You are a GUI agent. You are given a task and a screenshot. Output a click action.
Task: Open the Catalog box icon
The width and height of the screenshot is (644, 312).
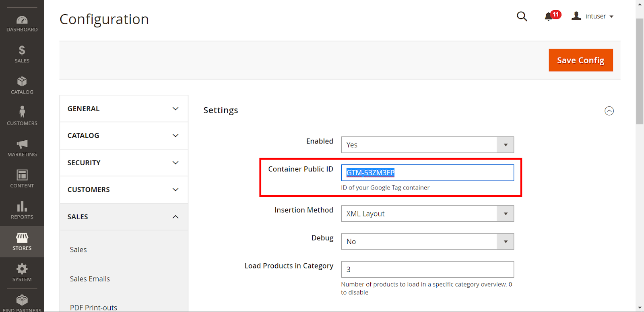(22, 82)
